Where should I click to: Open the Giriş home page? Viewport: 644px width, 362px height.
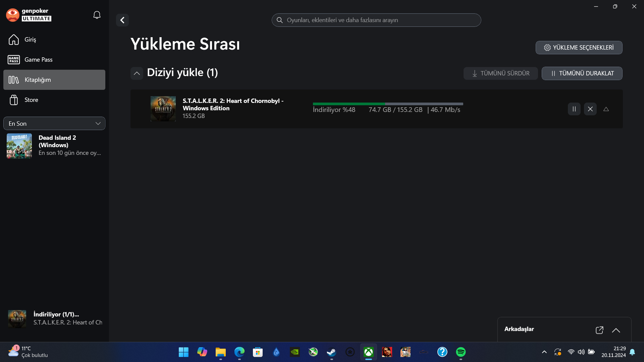pyautogui.click(x=54, y=40)
